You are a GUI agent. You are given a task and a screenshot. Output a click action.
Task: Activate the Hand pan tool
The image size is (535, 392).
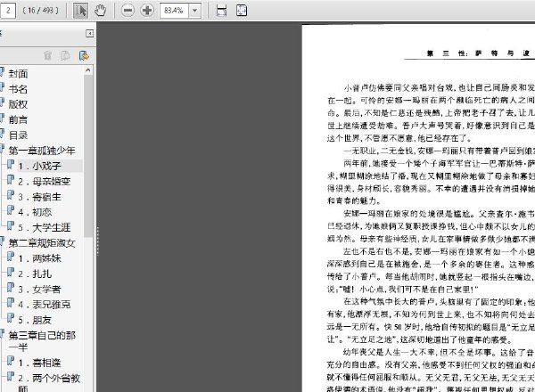click(100, 11)
